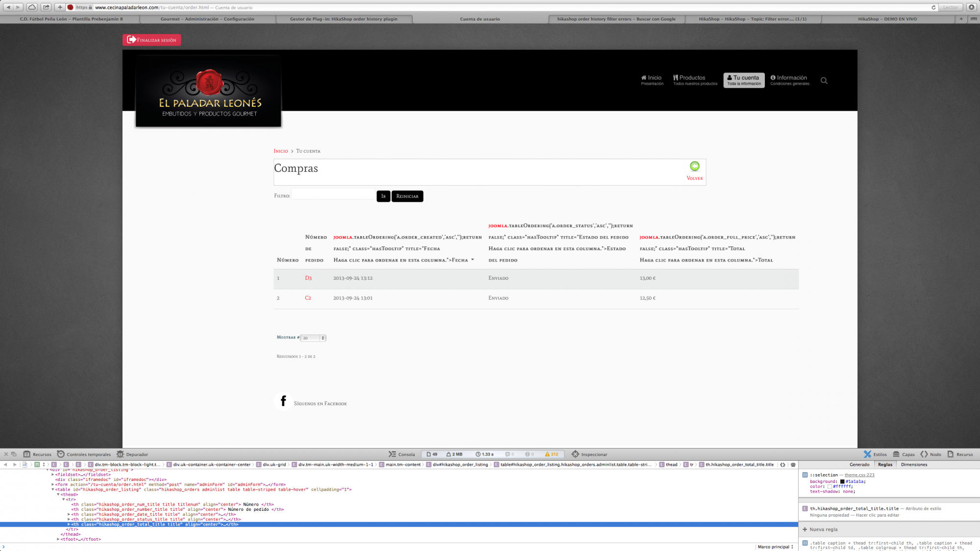
Task: Add a Nueva regla with plus icon
Action: click(805, 529)
